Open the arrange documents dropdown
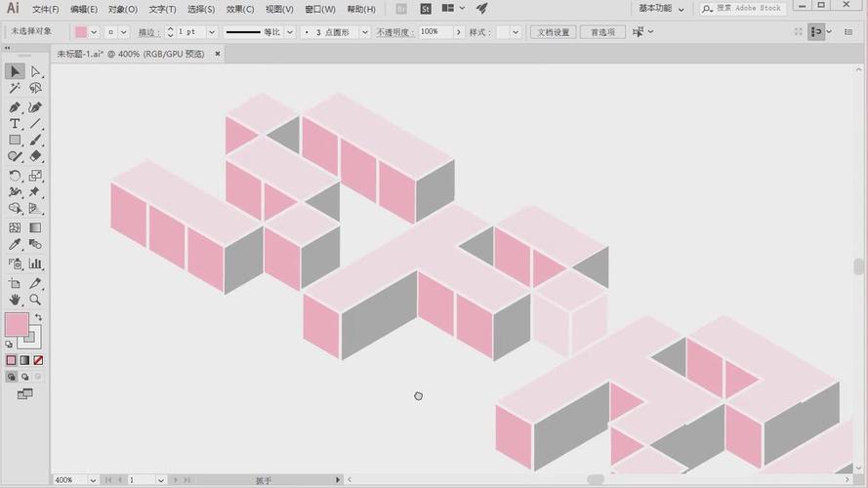 point(453,9)
